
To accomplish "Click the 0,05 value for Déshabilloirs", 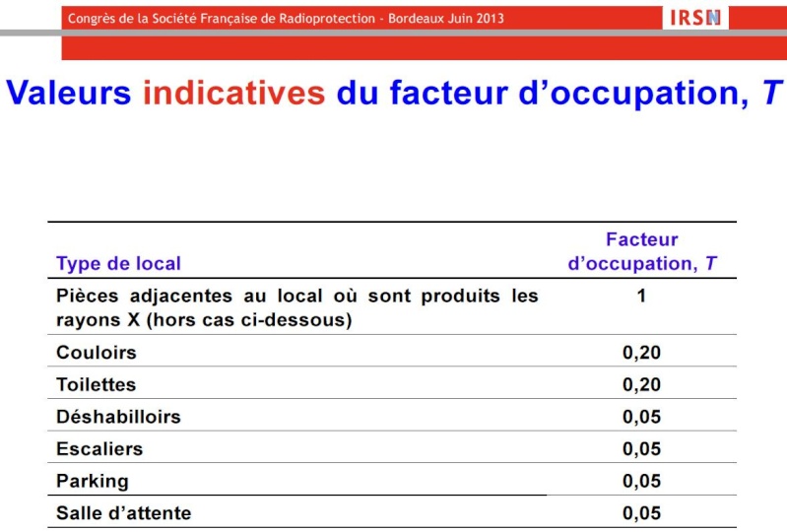I will (x=641, y=417).
